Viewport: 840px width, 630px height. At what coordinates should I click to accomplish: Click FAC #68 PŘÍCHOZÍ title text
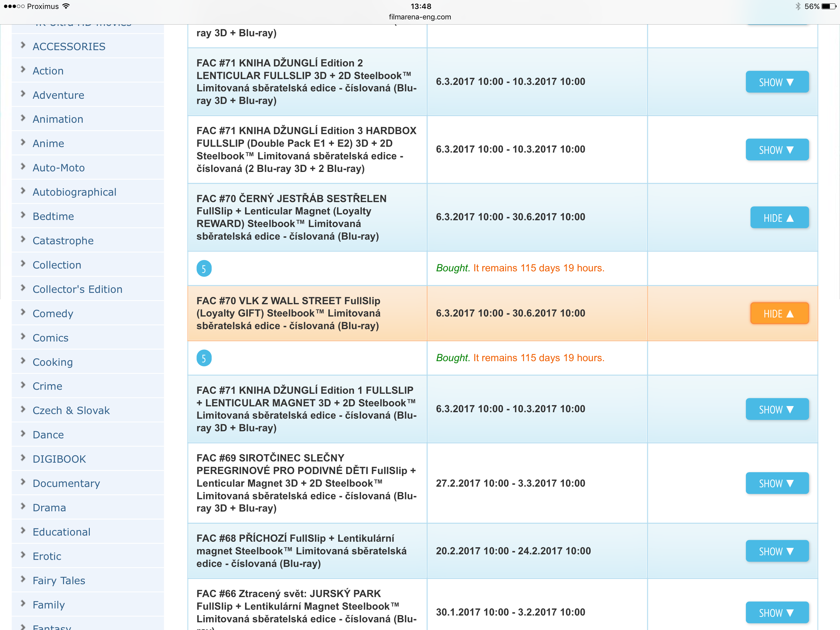pyautogui.click(x=302, y=551)
